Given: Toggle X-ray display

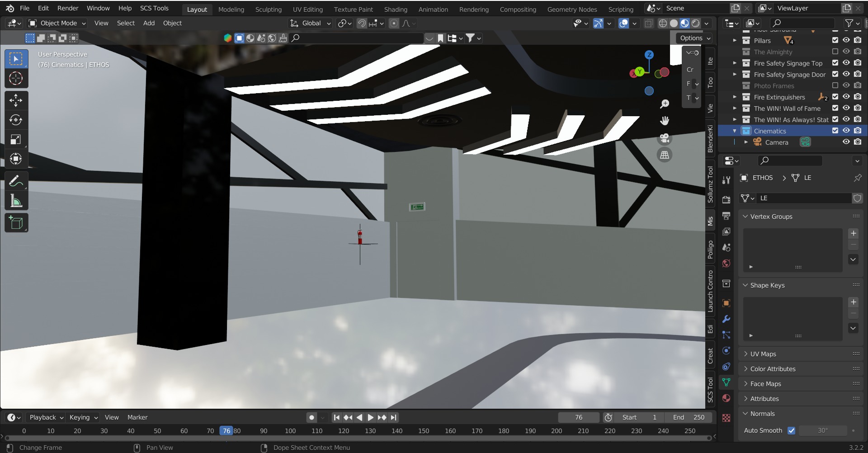Looking at the screenshot, I should 649,24.
